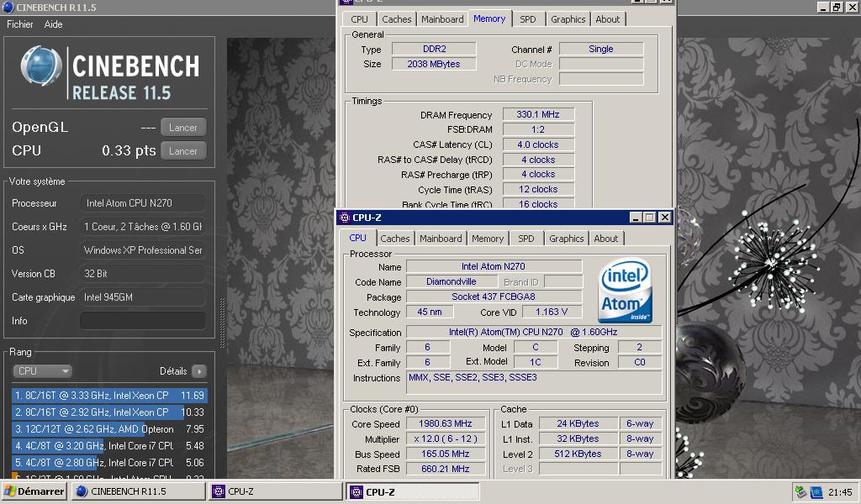
Task: Close the front CPU-Z window
Action: [x=664, y=218]
